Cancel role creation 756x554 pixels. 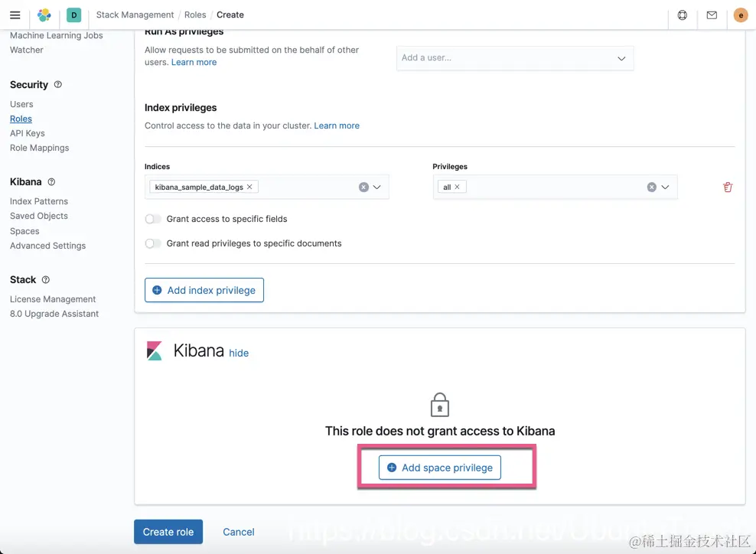pos(239,532)
